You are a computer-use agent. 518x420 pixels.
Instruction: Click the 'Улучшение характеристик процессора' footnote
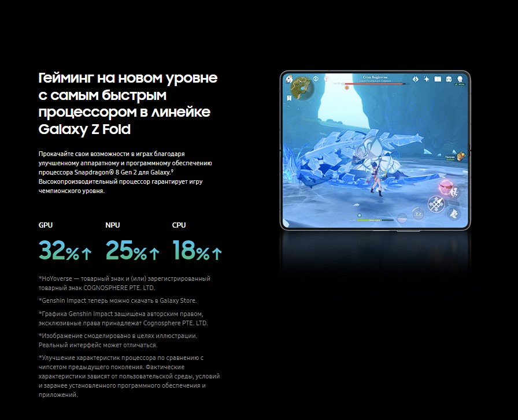tap(129, 376)
